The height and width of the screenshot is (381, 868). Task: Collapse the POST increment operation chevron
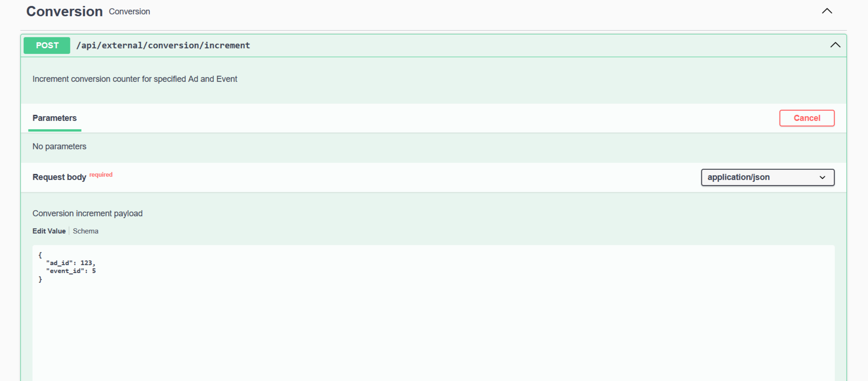pos(835,45)
